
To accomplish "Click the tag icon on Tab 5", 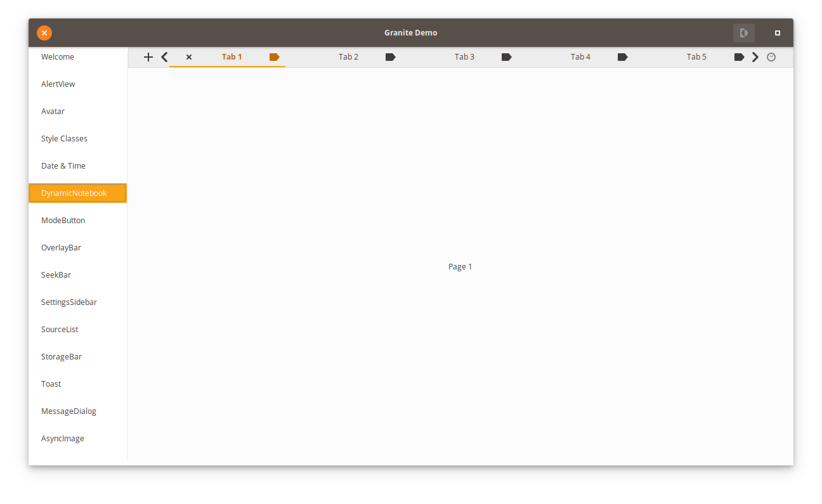I will click(x=739, y=56).
